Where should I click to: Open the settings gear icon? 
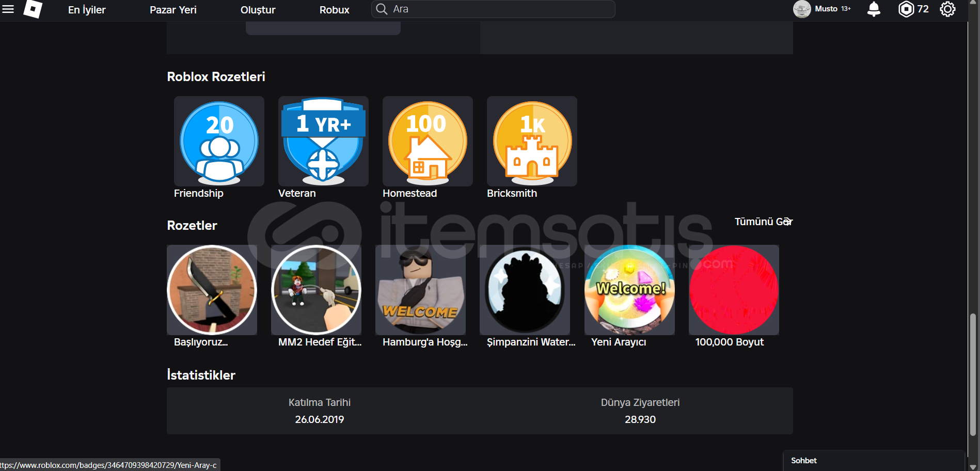(x=947, y=9)
